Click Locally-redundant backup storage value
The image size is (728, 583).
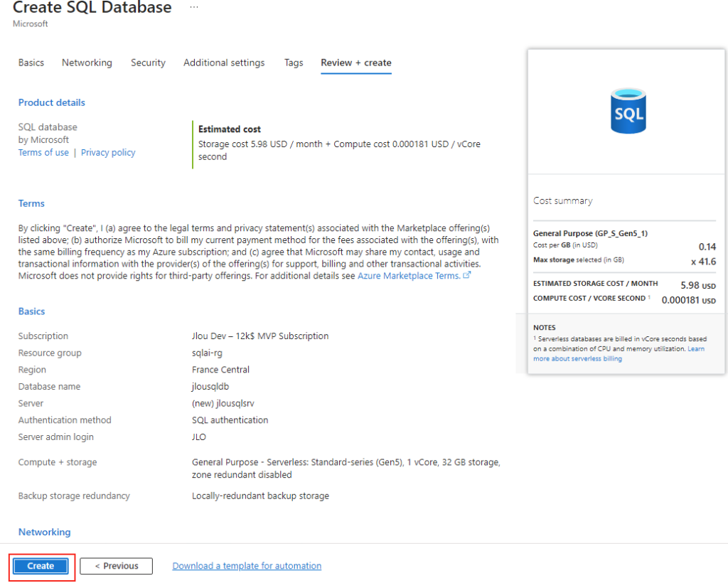(260, 496)
